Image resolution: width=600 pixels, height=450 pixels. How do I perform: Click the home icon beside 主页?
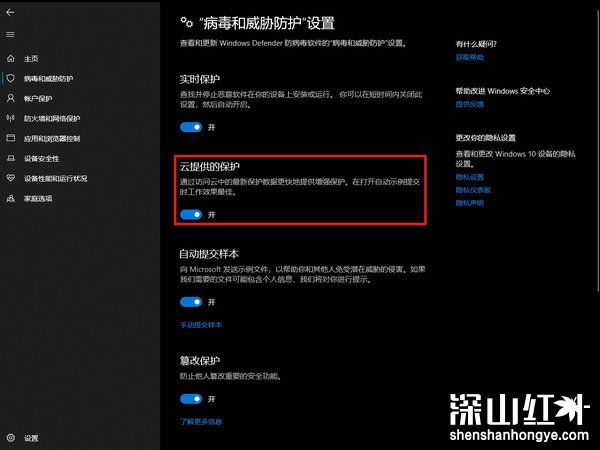click(x=11, y=58)
